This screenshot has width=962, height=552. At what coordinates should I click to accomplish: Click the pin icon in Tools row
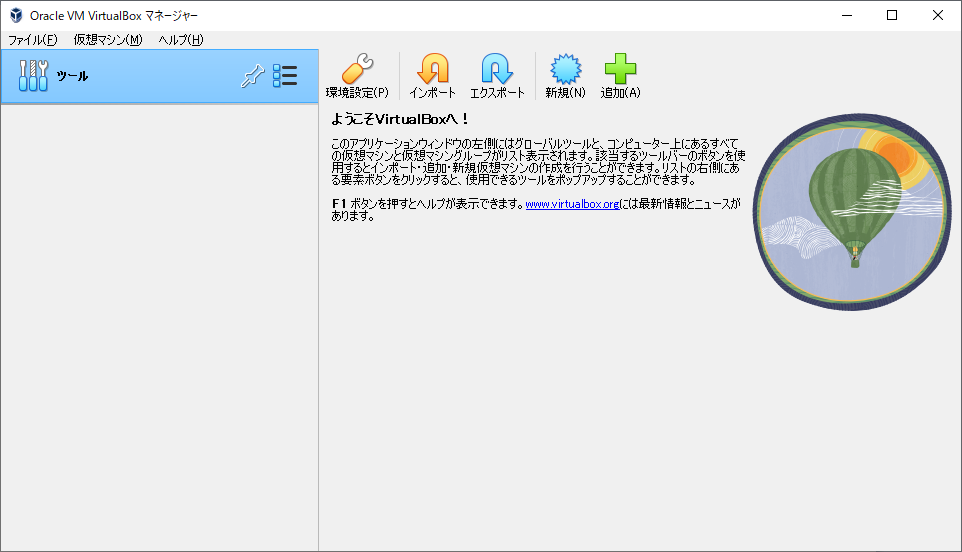(x=252, y=76)
